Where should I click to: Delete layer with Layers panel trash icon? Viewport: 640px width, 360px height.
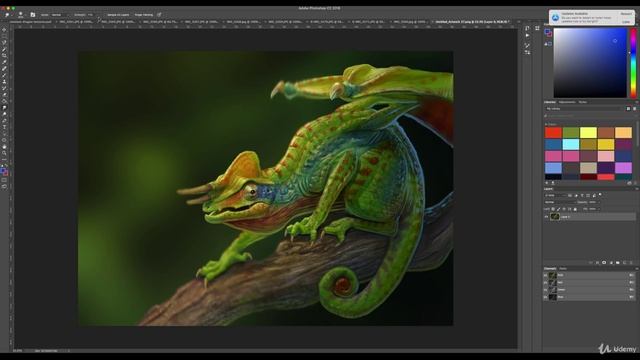coord(631,263)
